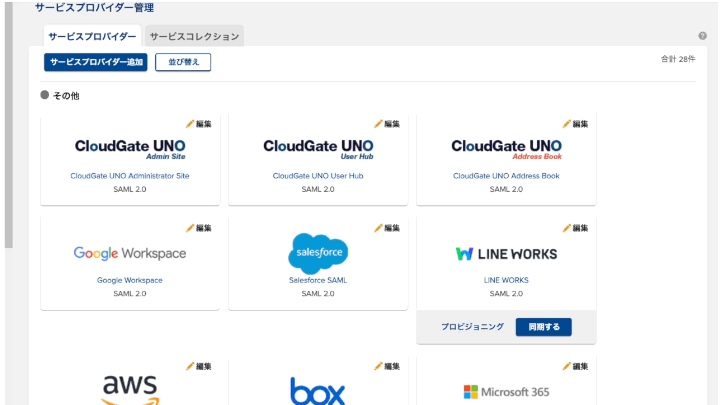Screen dimensions: 720x405
Task: Open the help question mark icon
Action: click(703, 36)
